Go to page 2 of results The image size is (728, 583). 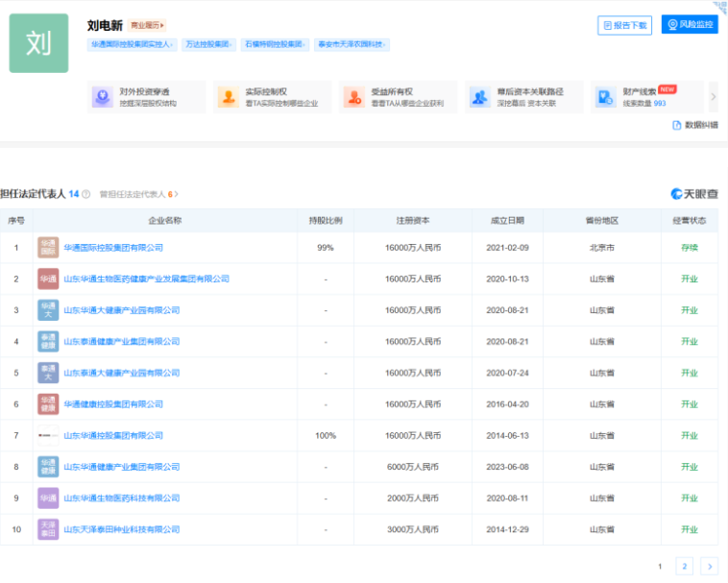(x=684, y=567)
